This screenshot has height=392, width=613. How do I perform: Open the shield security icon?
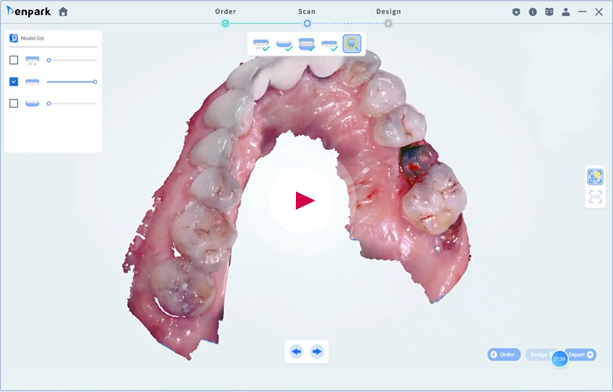click(516, 12)
